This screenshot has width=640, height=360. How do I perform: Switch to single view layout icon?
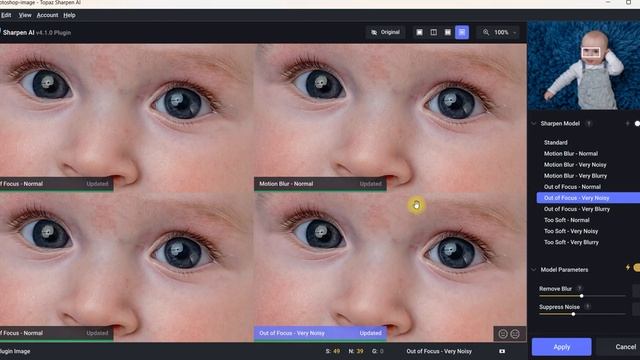pyautogui.click(x=419, y=32)
